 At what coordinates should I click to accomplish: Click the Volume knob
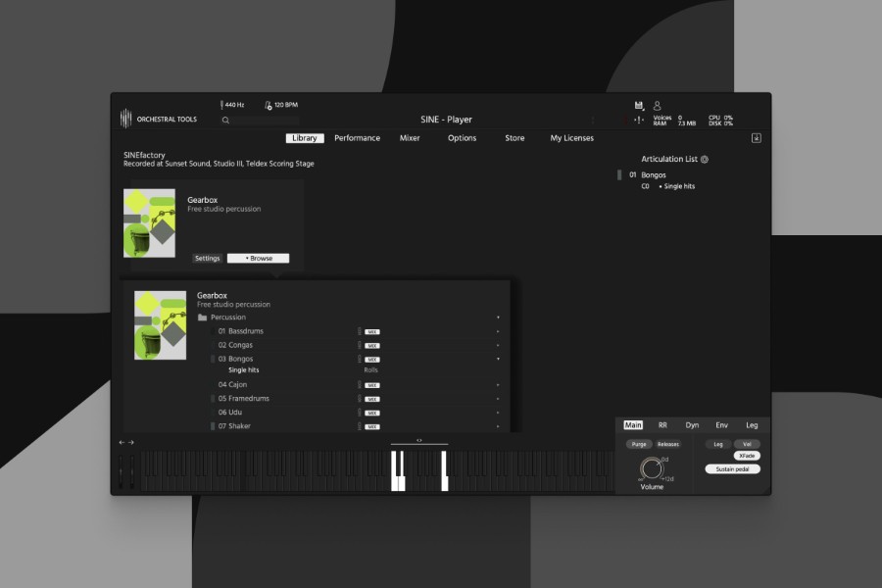652,468
